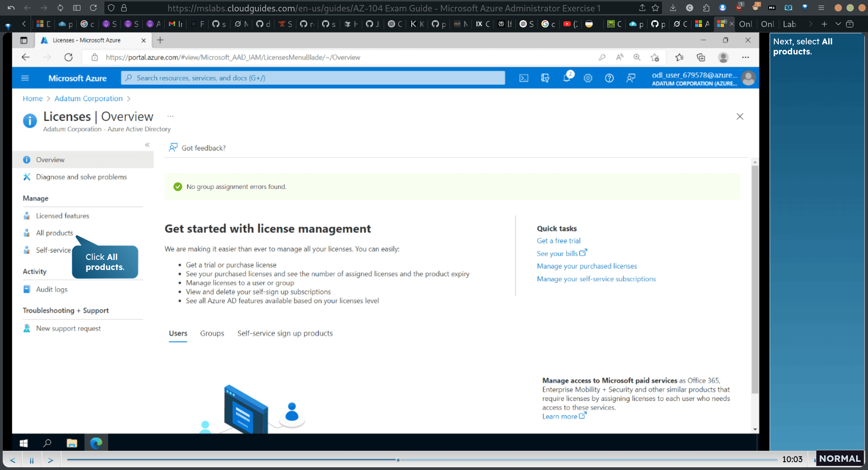868x470 pixels.
Task: Open Directories and subscriptions filter icon
Action: click(x=545, y=78)
